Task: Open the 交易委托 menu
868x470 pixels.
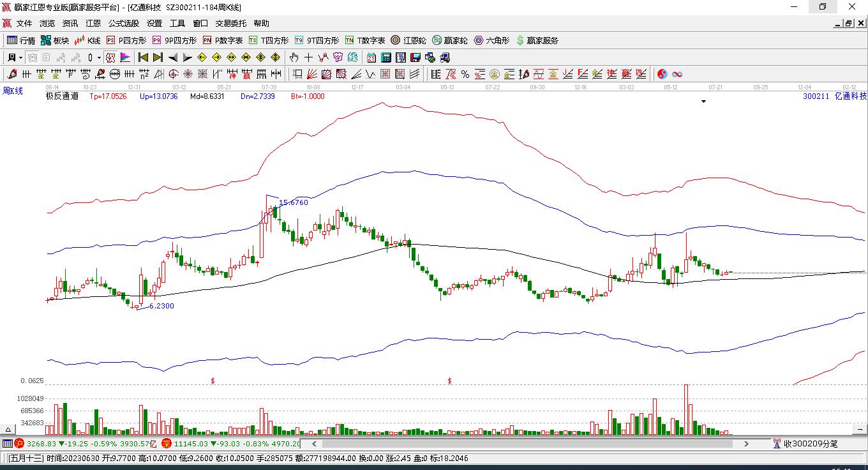Action: 230,24
